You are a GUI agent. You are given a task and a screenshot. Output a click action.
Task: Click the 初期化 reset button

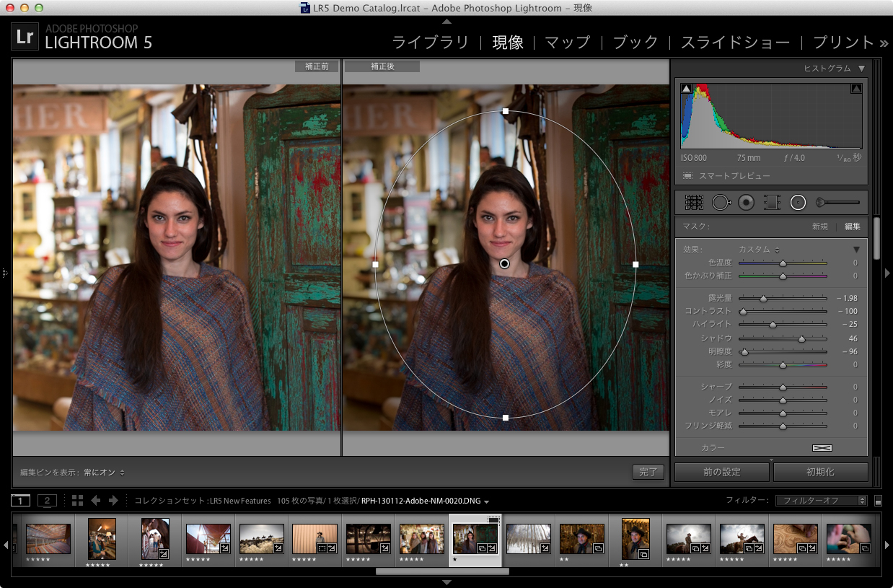click(820, 472)
